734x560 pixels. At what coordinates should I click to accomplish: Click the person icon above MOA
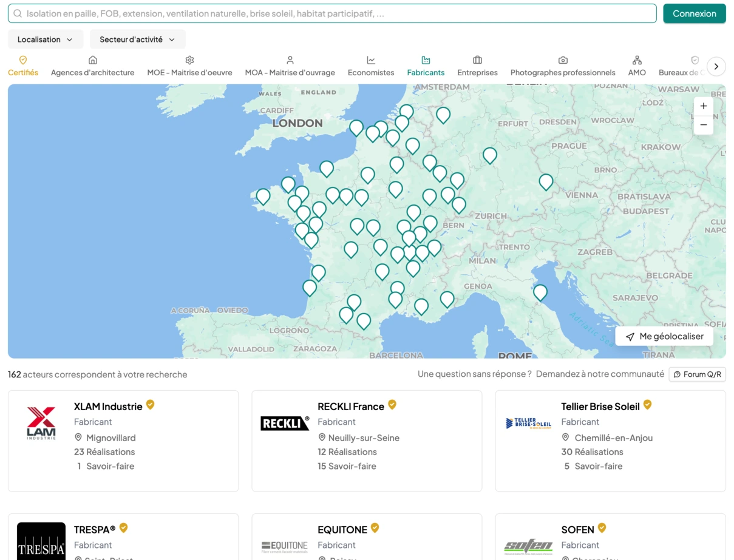click(290, 60)
